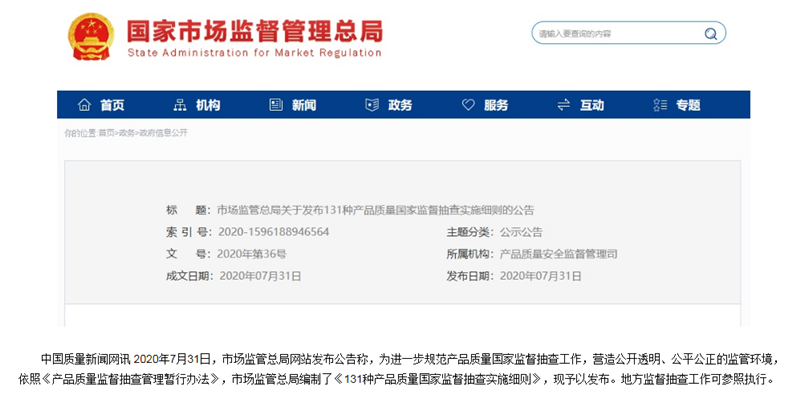Open the 新闻 navigation menu
Image resolution: width=800 pixels, height=402 pixels.
click(304, 105)
